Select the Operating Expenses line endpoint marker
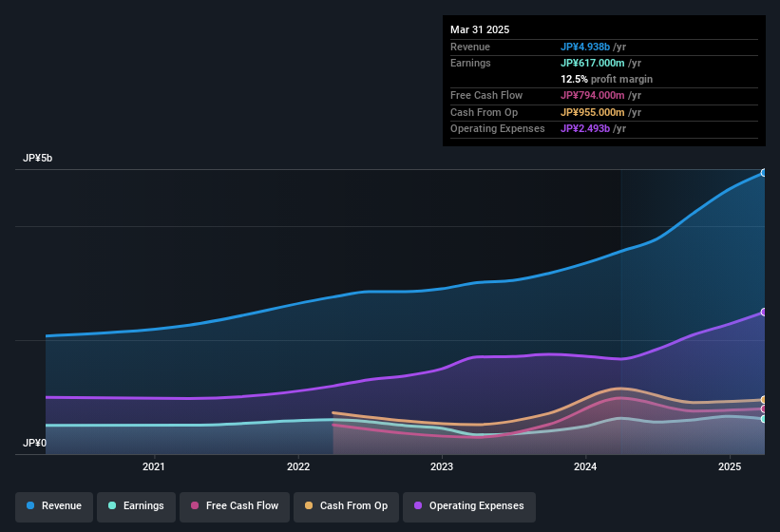This screenshot has height=532, width=780. coord(764,313)
